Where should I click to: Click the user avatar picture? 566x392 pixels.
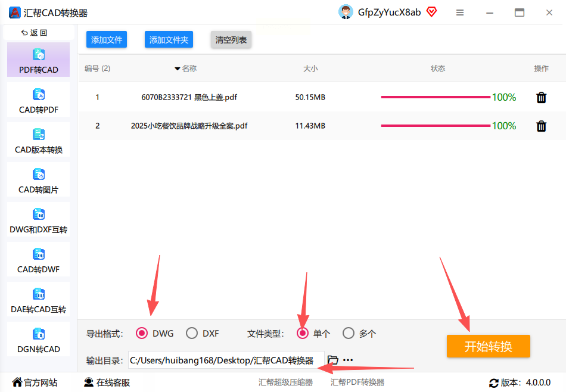346,12
